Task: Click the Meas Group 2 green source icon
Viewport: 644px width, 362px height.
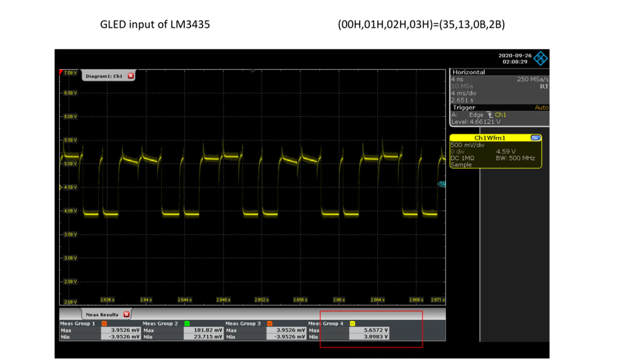Action: [187, 323]
